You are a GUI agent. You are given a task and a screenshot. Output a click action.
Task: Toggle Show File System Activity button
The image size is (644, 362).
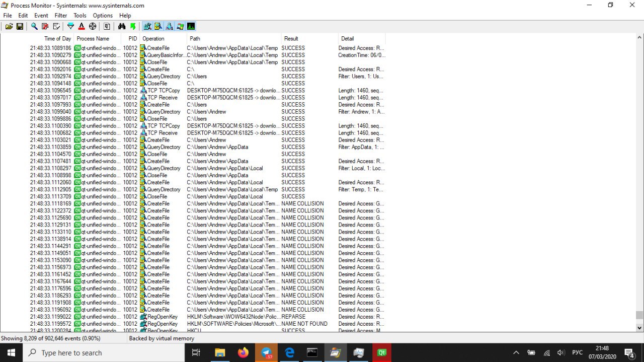pos(158,26)
